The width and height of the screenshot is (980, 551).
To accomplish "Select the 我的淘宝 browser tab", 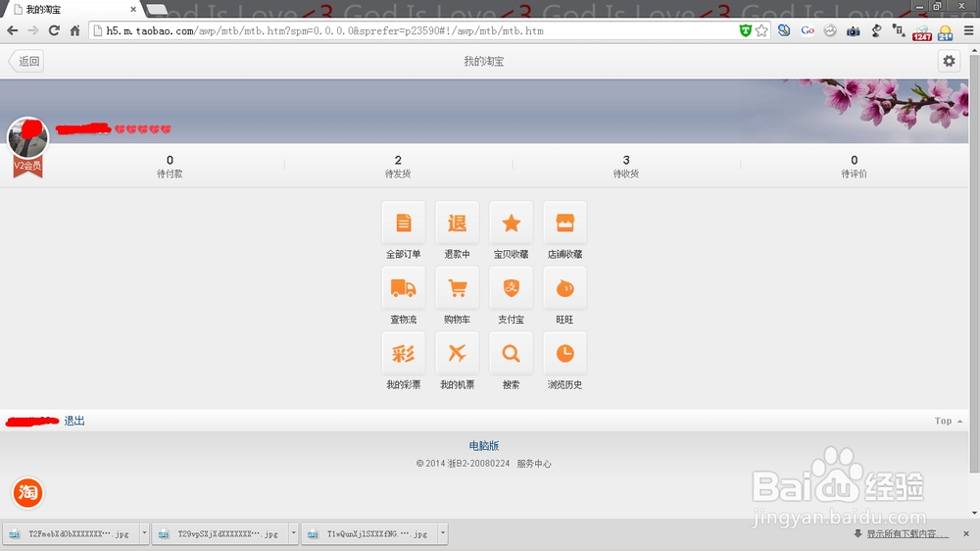I will 72,10.
